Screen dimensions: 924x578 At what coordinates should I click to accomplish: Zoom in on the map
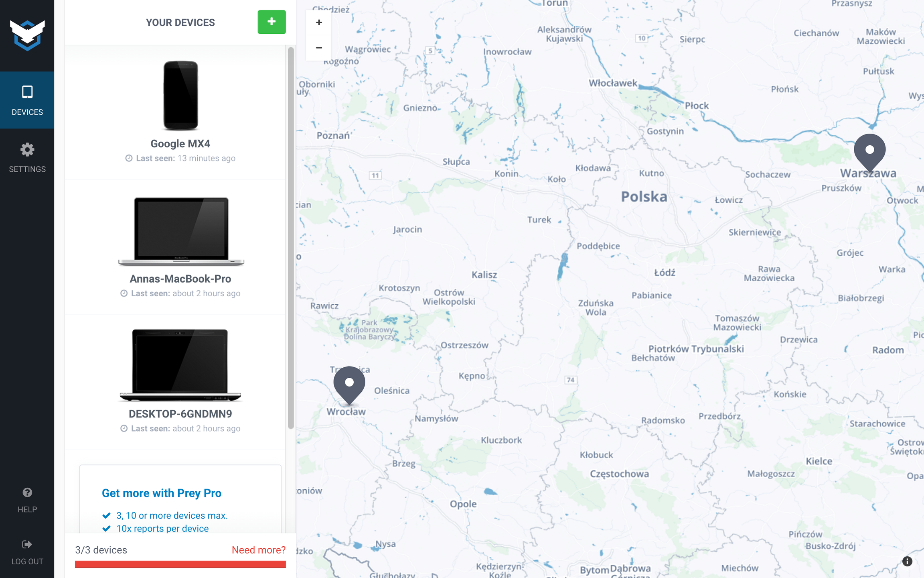point(319,22)
